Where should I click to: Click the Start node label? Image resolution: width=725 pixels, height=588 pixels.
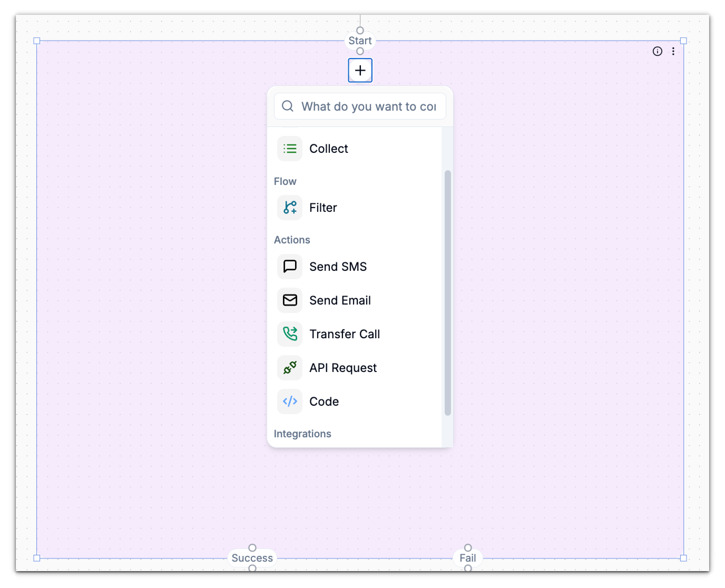point(360,41)
